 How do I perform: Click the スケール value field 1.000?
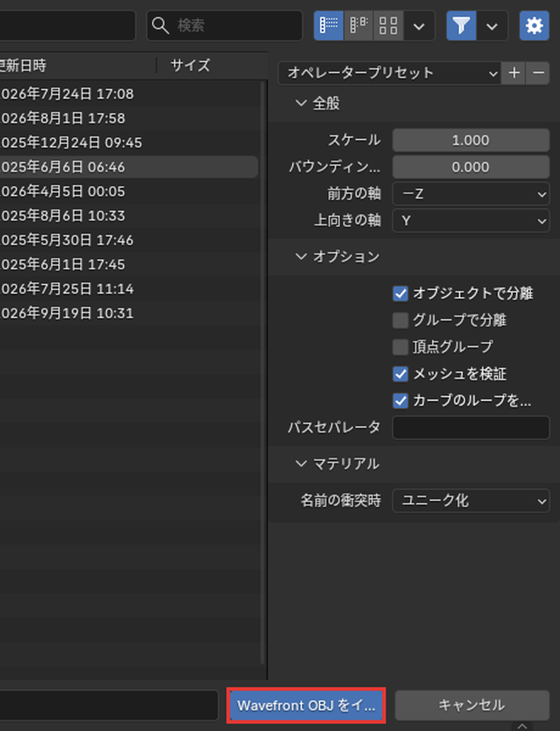[470, 140]
